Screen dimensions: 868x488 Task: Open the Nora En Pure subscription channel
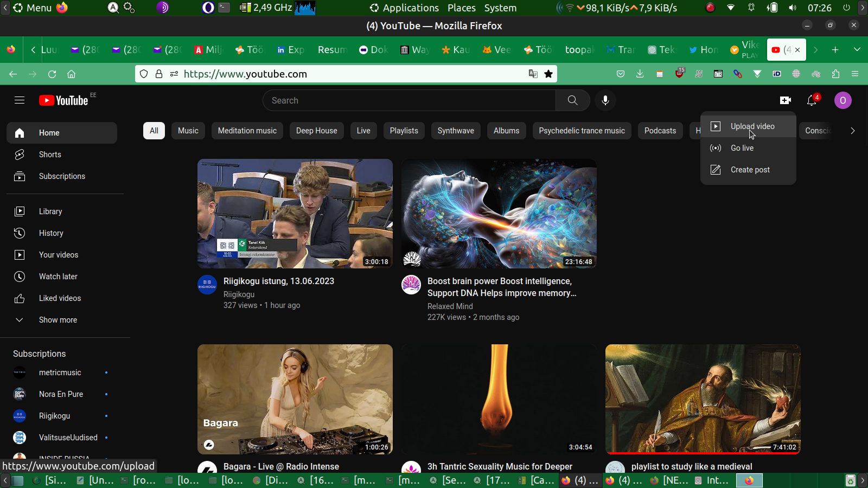[x=61, y=394]
